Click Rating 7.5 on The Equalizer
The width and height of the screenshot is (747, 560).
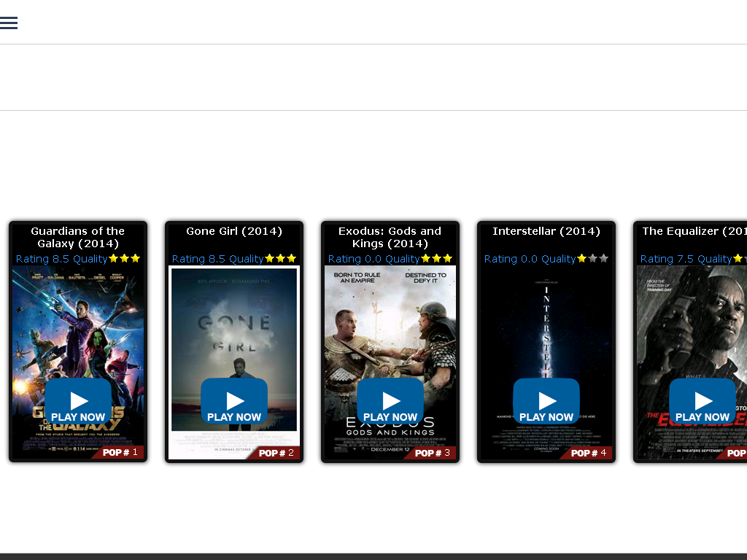(x=667, y=259)
